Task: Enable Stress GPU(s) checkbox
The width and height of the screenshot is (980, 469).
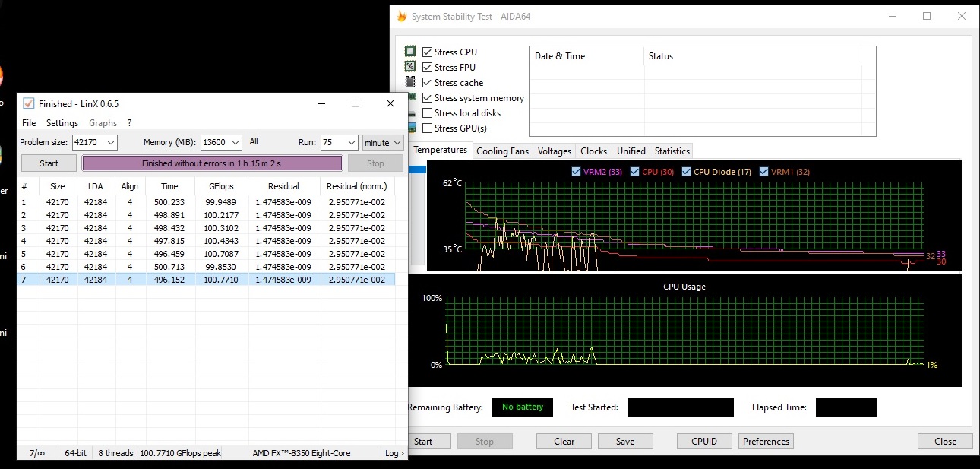Action: pyautogui.click(x=427, y=128)
